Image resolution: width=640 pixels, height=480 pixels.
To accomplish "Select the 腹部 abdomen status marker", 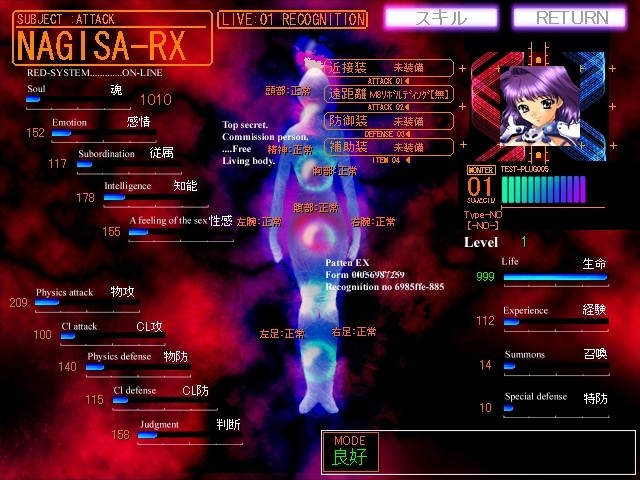I will pyautogui.click(x=315, y=208).
